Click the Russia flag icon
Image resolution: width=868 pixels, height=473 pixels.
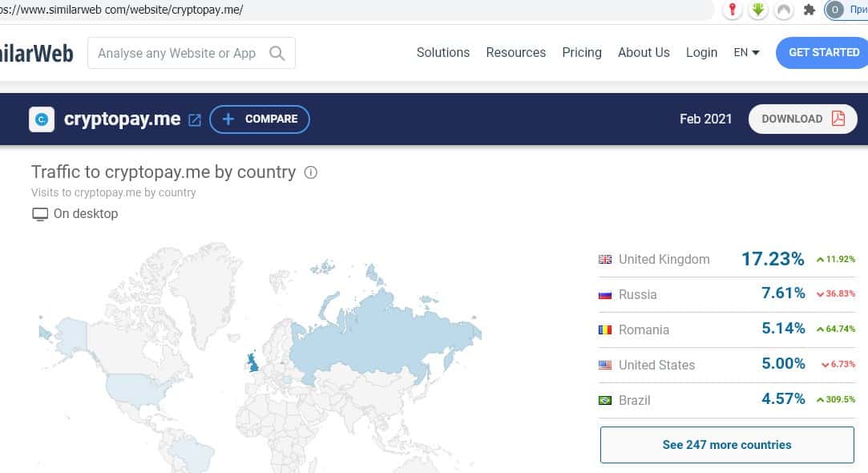[x=605, y=295]
